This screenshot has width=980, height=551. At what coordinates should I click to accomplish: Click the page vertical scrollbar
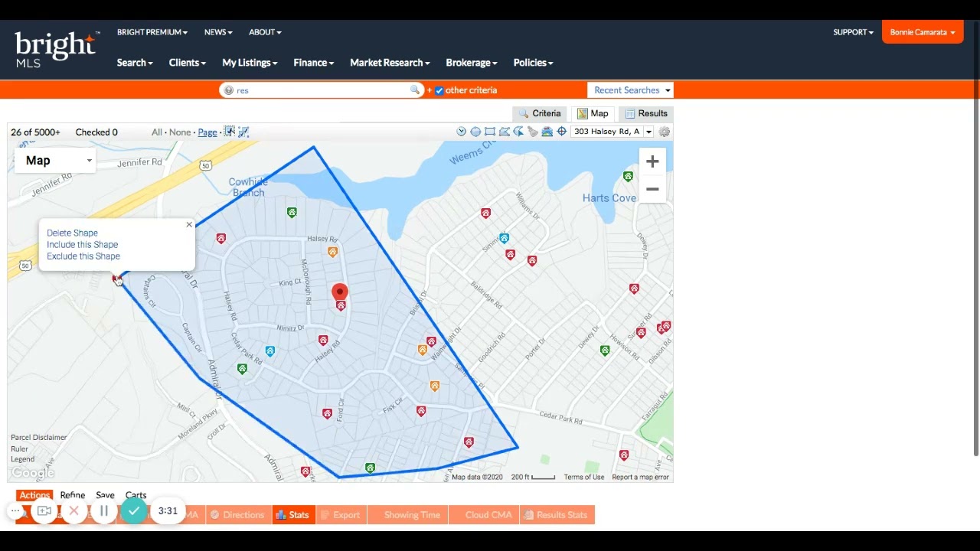[975, 237]
